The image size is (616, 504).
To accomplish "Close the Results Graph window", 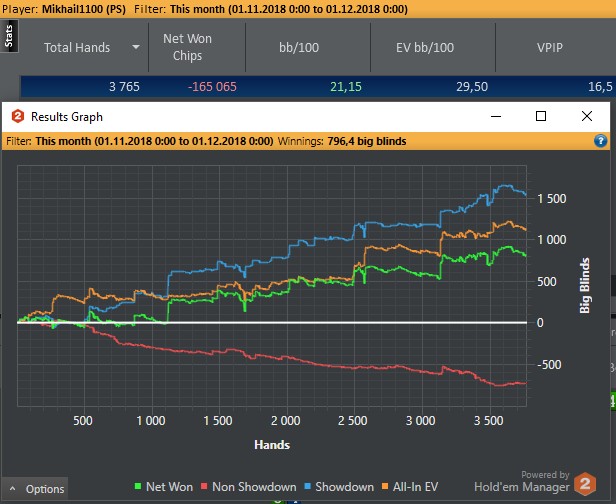I will [587, 116].
